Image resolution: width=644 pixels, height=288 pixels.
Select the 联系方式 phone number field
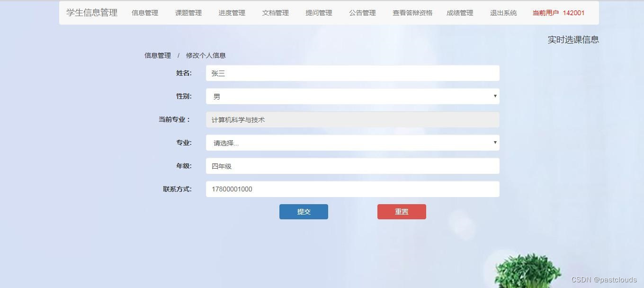(352, 189)
